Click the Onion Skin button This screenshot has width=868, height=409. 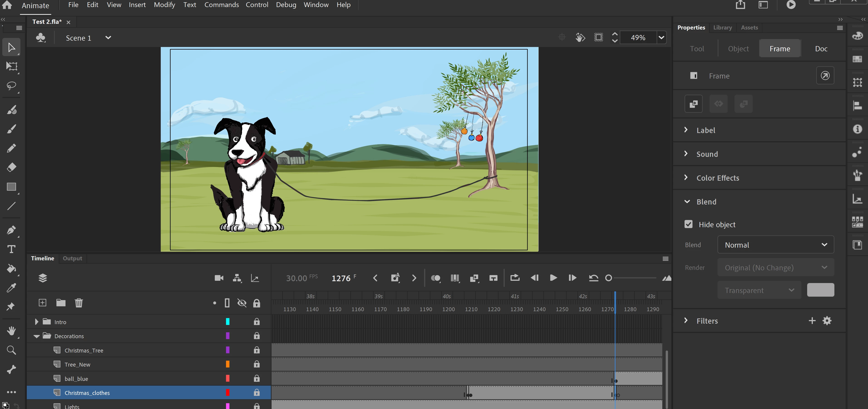click(x=435, y=278)
